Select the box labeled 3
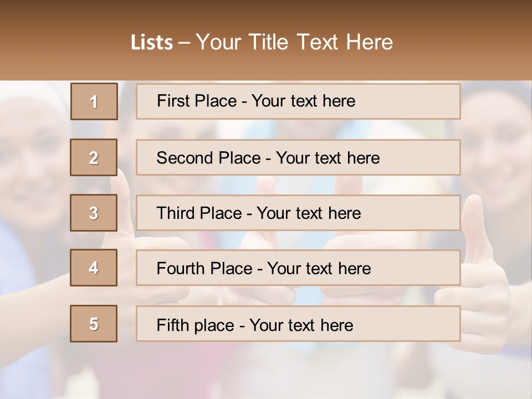Image resolution: width=532 pixels, height=399 pixels. tap(94, 213)
